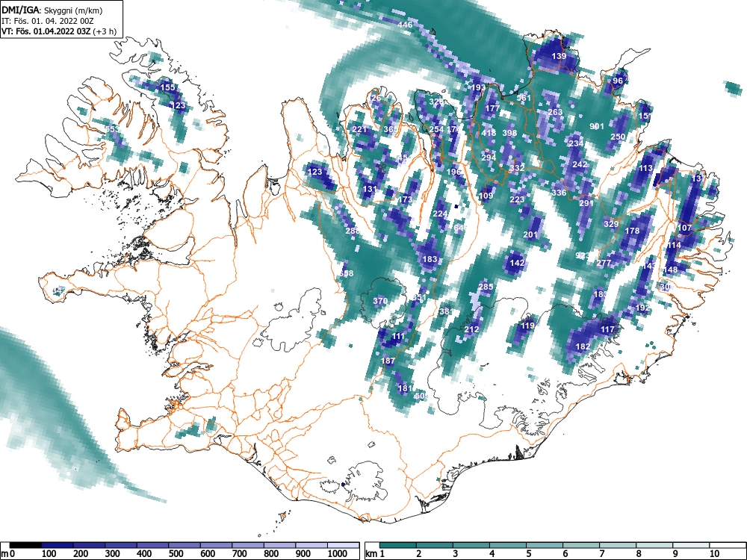Click the visibility value 193 on the map

(478, 87)
